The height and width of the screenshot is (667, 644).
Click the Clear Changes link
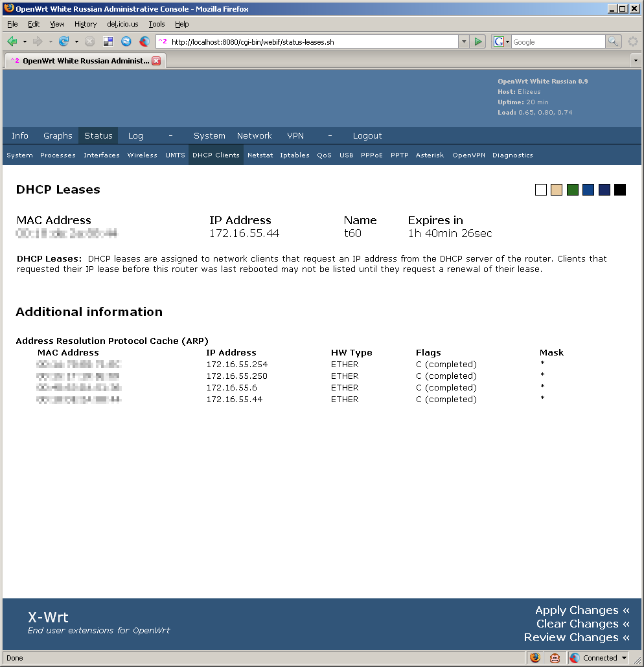click(x=582, y=624)
